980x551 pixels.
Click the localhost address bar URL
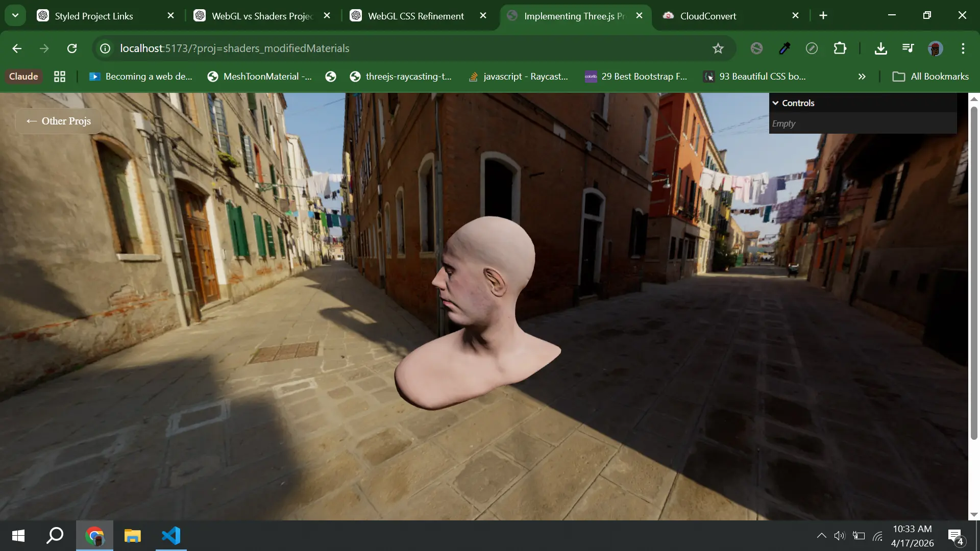tap(235, 48)
